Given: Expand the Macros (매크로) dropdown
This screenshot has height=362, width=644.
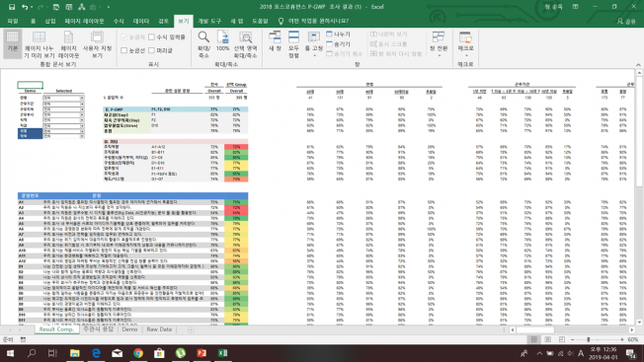Looking at the screenshot, I should pos(466,44).
